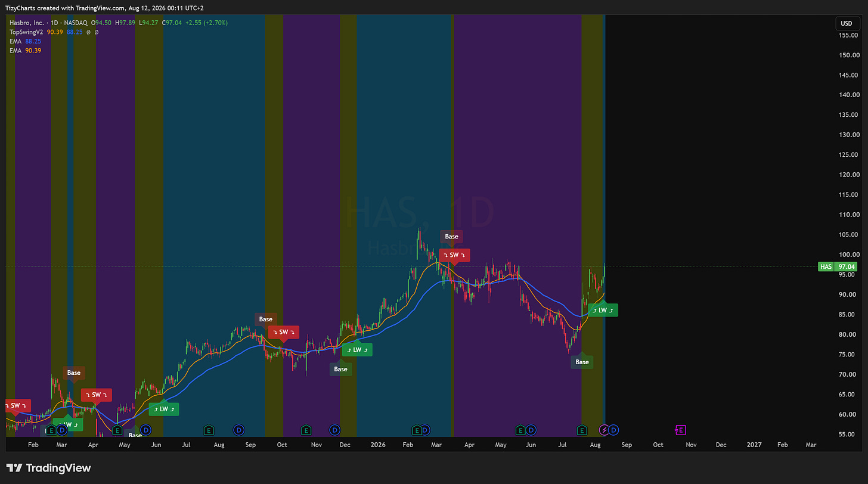Click the earnings E marker for late October 2025
This screenshot has width=868, height=484.
pyautogui.click(x=306, y=430)
